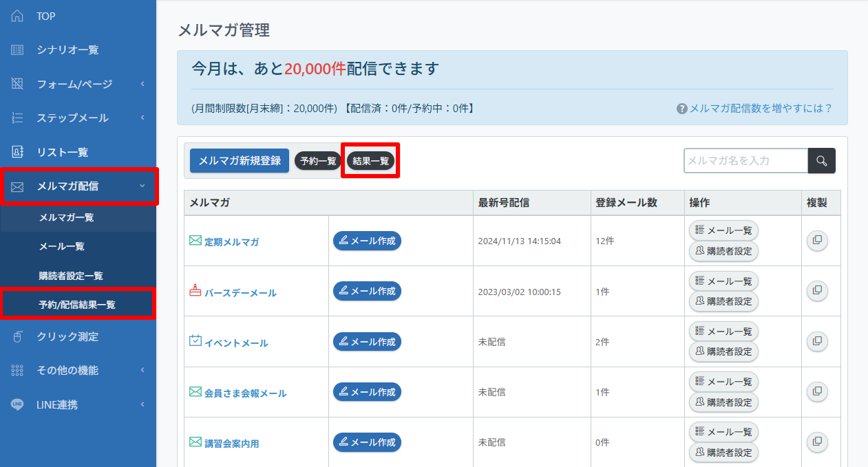This screenshot has width=868, height=467.
Task: Click copy icon in イベントメール row
Action: pos(817,341)
